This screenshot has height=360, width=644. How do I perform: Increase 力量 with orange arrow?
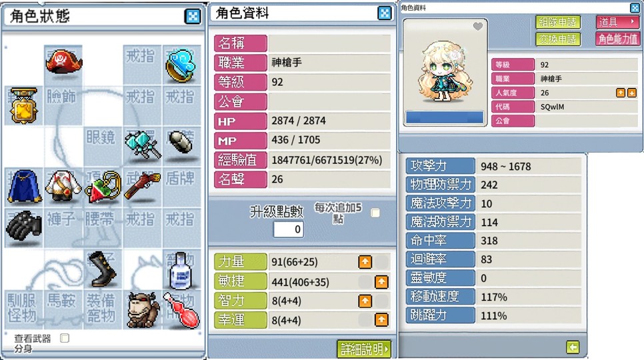(x=365, y=262)
